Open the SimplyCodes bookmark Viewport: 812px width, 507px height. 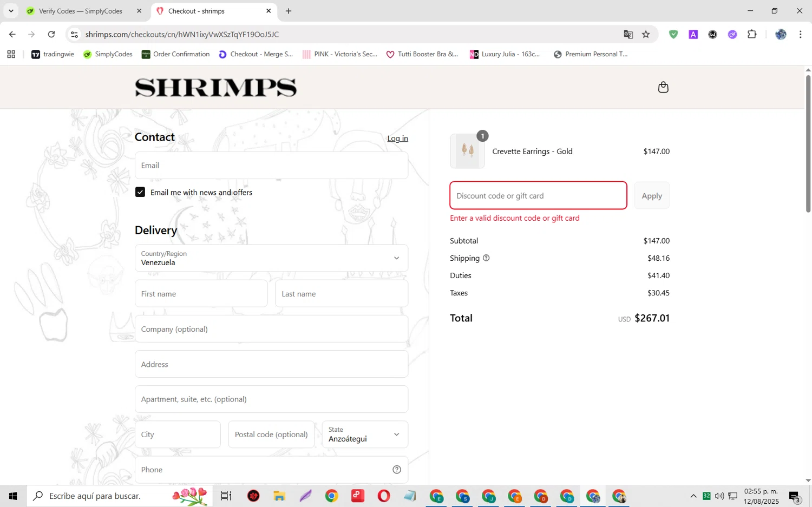pyautogui.click(x=108, y=54)
